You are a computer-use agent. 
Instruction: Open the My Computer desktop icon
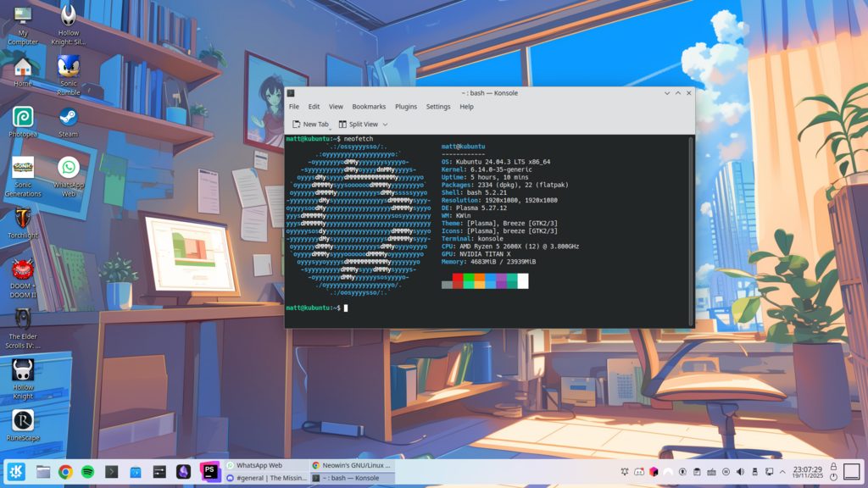coord(23,25)
